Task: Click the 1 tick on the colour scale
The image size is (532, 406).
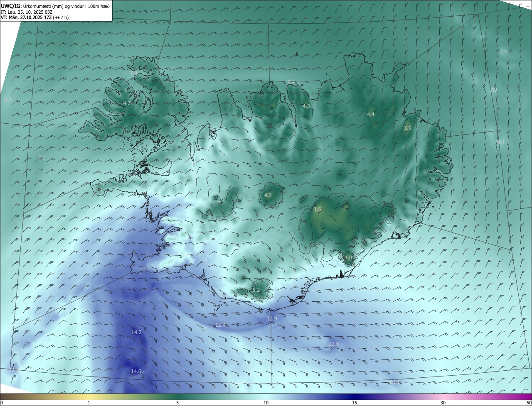Action: point(89,403)
